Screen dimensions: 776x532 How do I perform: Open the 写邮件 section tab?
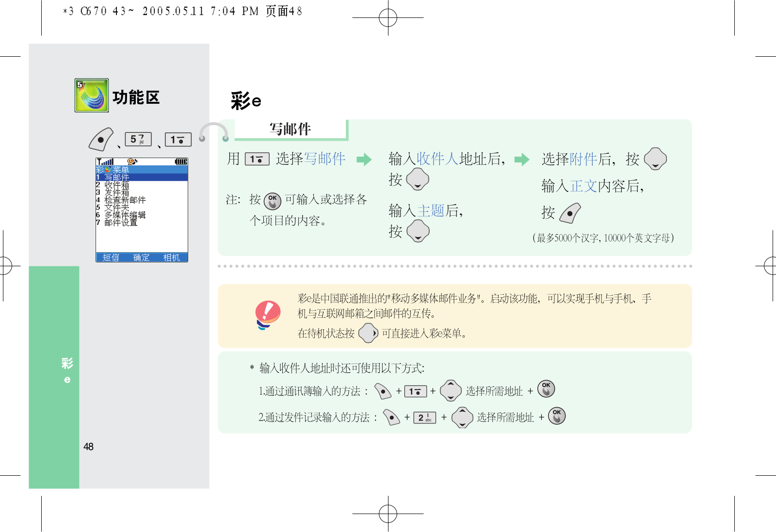(291, 129)
